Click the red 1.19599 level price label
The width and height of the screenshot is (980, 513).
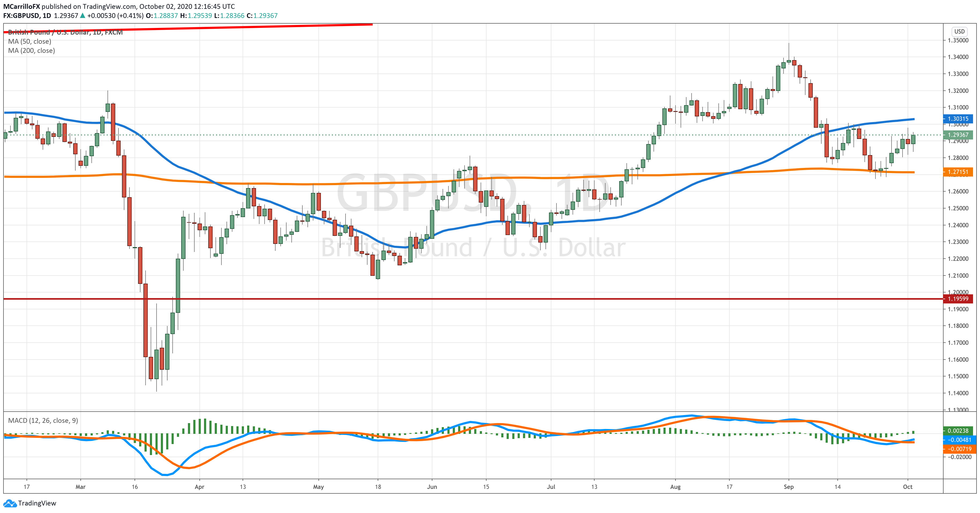tap(958, 299)
